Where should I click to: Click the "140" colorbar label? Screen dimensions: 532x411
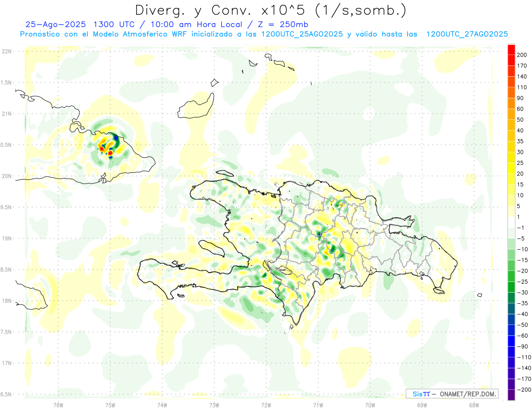tap(522, 77)
